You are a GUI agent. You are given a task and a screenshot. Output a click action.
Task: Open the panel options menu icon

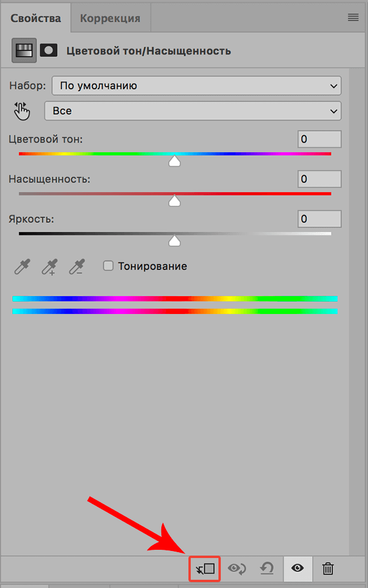pos(353,17)
